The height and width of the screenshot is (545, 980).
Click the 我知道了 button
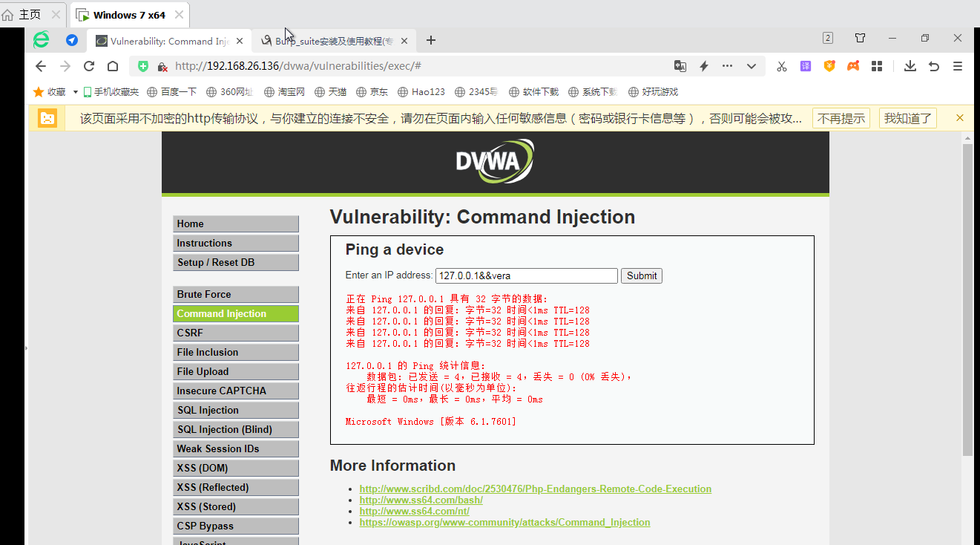[x=908, y=118]
